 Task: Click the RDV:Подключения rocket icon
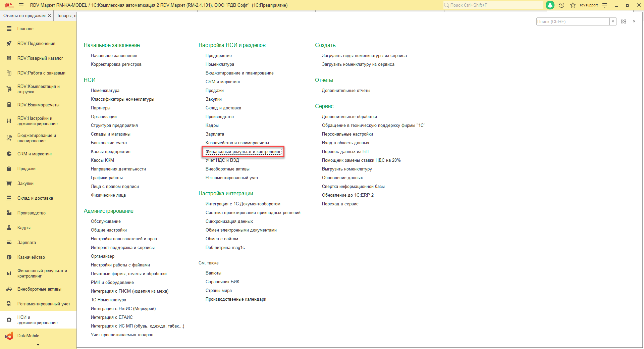coord(9,44)
